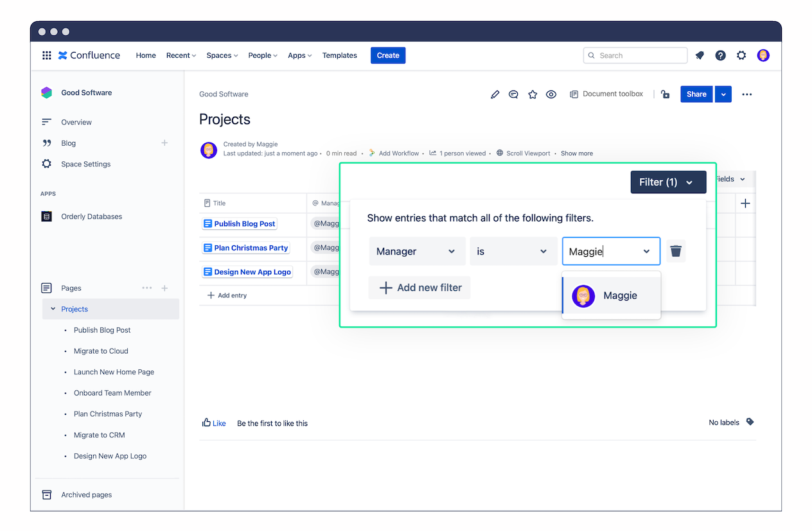Select the Edit pencil icon
The height and width of the screenshot is (531, 812).
tap(495, 94)
